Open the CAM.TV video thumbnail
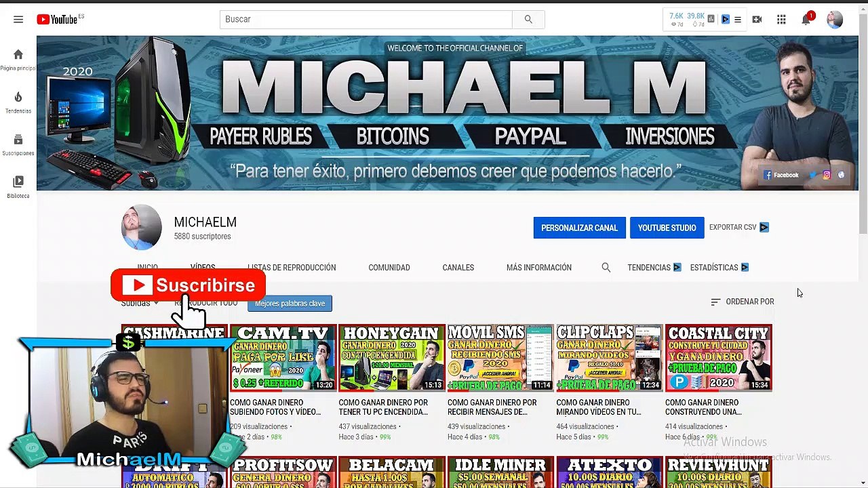The height and width of the screenshot is (488, 868). [x=283, y=358]
